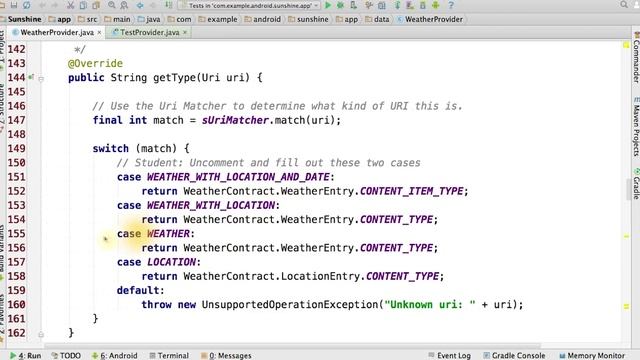
Task: Close the TestProvider.java tab
Action: point(185,32)
